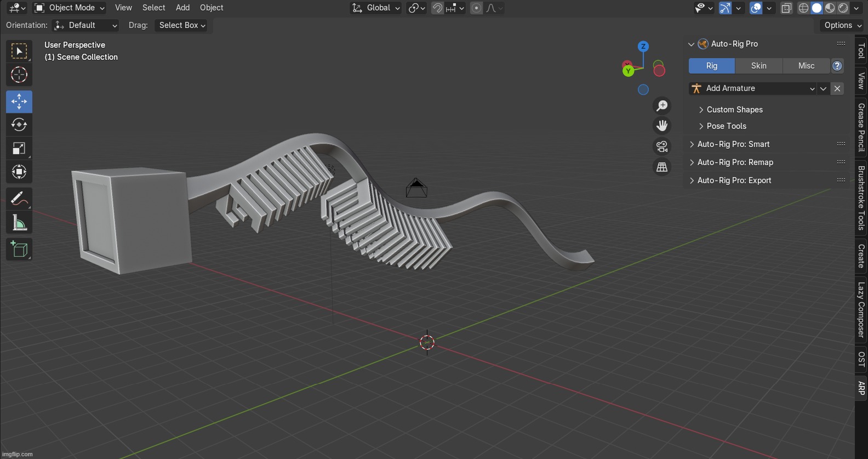Choose the Measure tool
This screenshot has width=868, height=459.
coord(19,223)
